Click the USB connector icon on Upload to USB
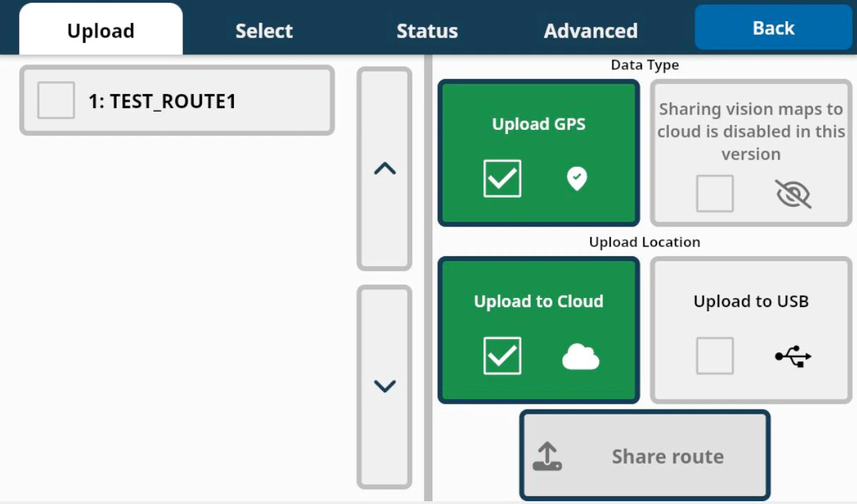 click(795, 357)
